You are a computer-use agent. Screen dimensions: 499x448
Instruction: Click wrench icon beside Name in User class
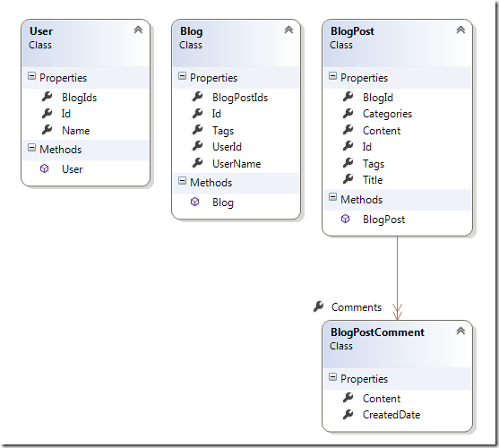point(47,130)
